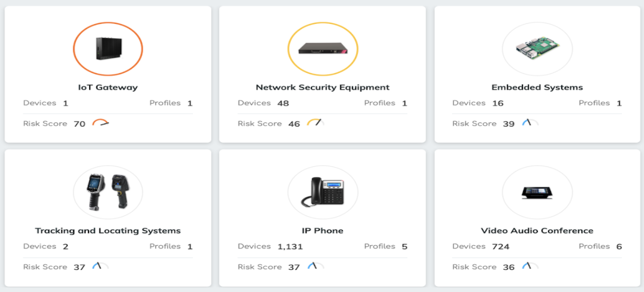644x292 pixels.
Task: Select the Network Security Equipment appliance image
Action: pyautogui.click(x=323, y=48)
